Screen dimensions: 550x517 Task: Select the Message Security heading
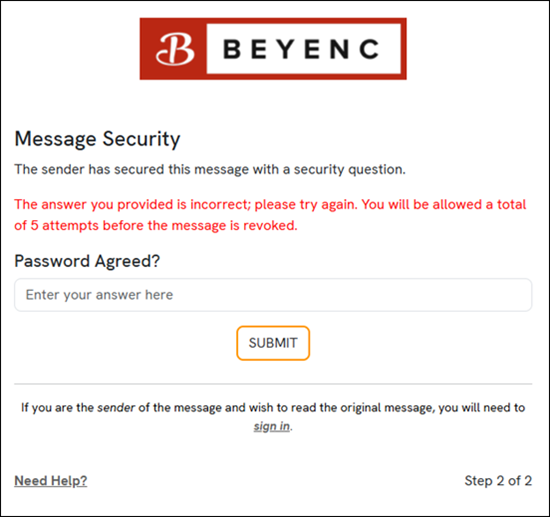[97, 139]
